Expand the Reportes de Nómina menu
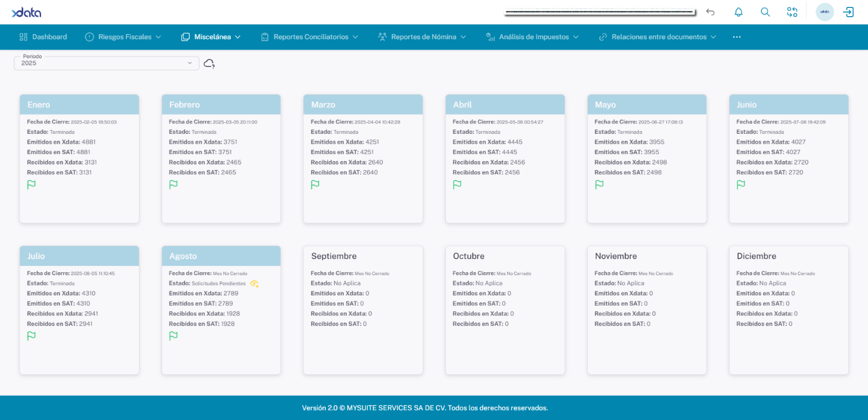Screen dimensions: 868x420 [x=422, y=37]
